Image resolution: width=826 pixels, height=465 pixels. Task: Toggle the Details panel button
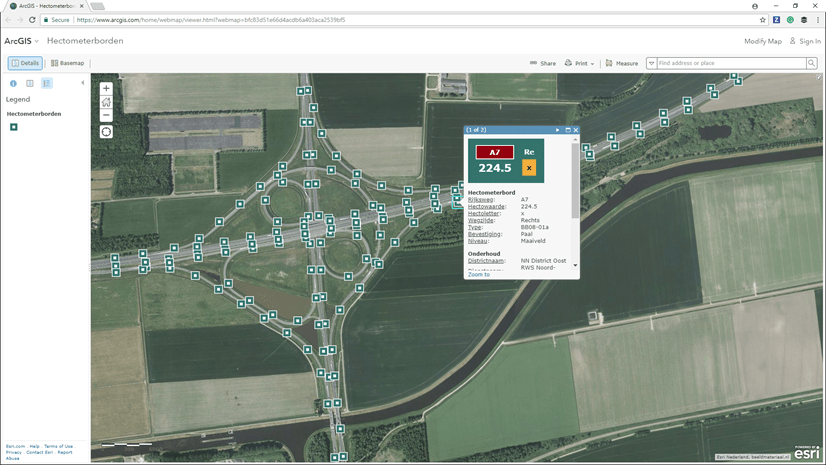pos(25,63)
